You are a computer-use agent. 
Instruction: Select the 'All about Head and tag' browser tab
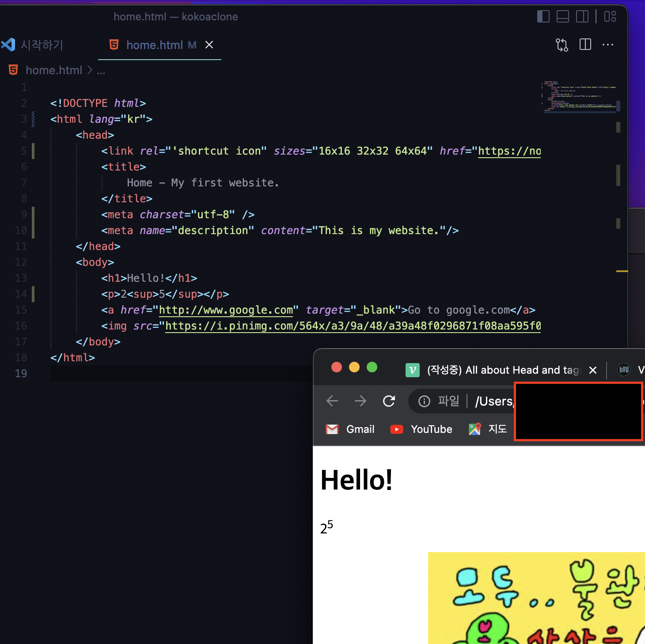click(x=502, y=370)
